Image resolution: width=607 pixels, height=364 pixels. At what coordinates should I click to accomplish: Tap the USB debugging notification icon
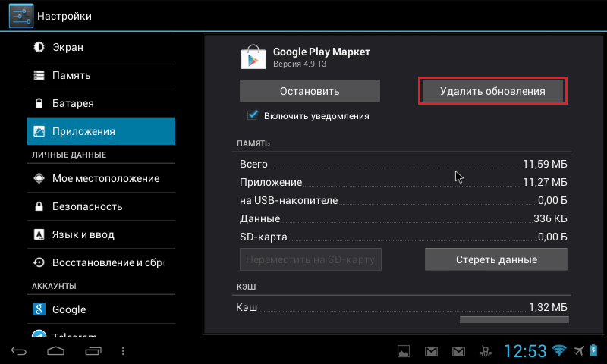click(485, 351)
